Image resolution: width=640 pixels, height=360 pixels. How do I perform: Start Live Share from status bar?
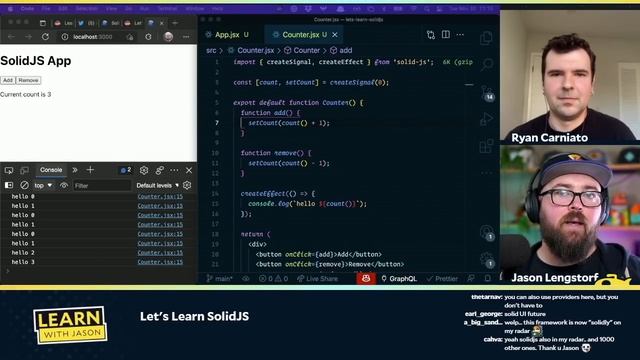pos(317,279)
